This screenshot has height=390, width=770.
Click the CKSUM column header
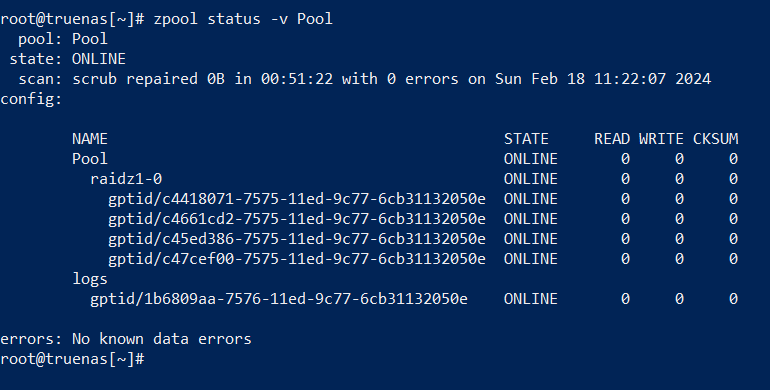point(715,139)
